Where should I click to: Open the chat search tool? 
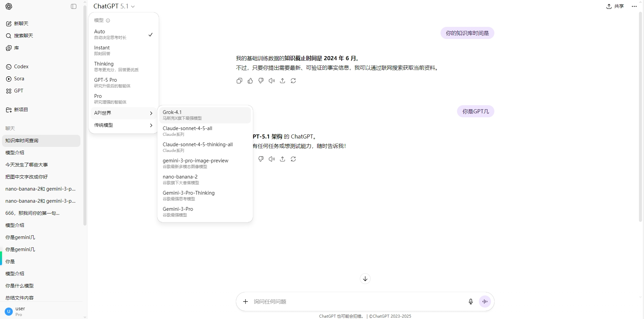(23, 35)
